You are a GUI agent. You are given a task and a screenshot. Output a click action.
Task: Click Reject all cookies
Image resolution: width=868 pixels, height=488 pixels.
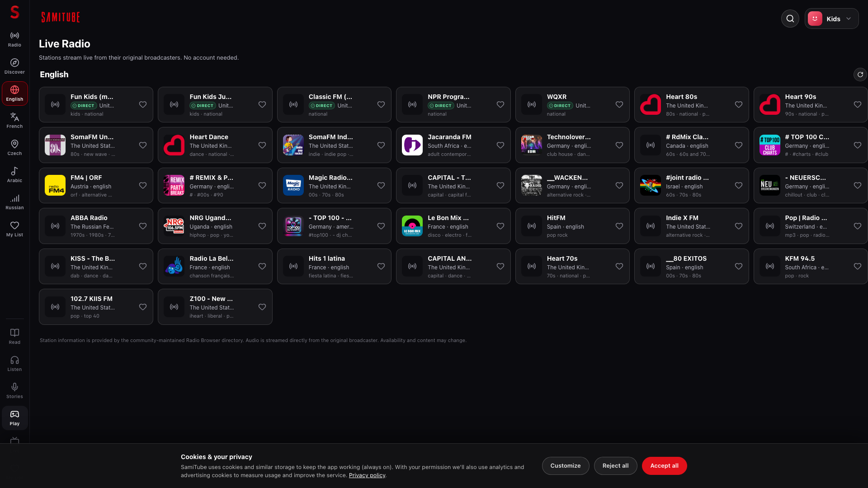(615, 466)
